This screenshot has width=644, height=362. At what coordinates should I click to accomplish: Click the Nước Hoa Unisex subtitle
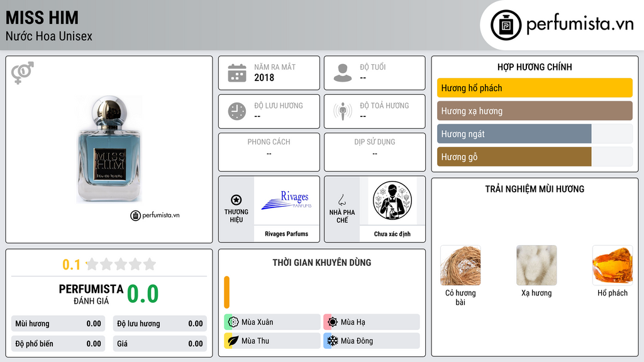(x=49, y=36)
